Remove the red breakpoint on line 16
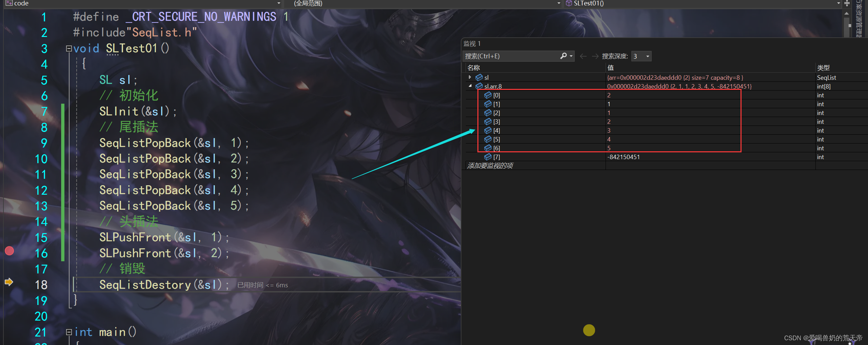Viewport: 868px width, 345px height. point(9,251)
